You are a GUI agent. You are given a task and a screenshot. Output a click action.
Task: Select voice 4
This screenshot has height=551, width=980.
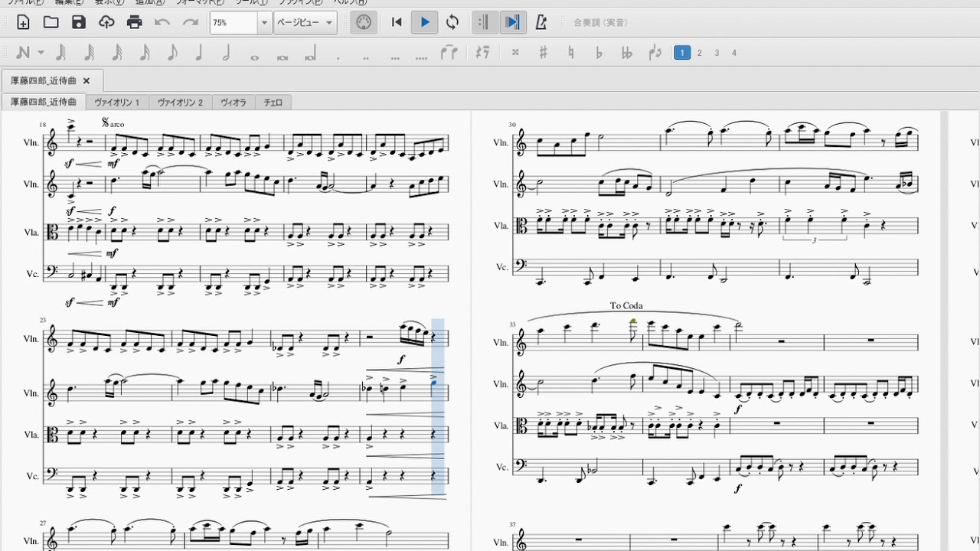[x=734, y=53]
